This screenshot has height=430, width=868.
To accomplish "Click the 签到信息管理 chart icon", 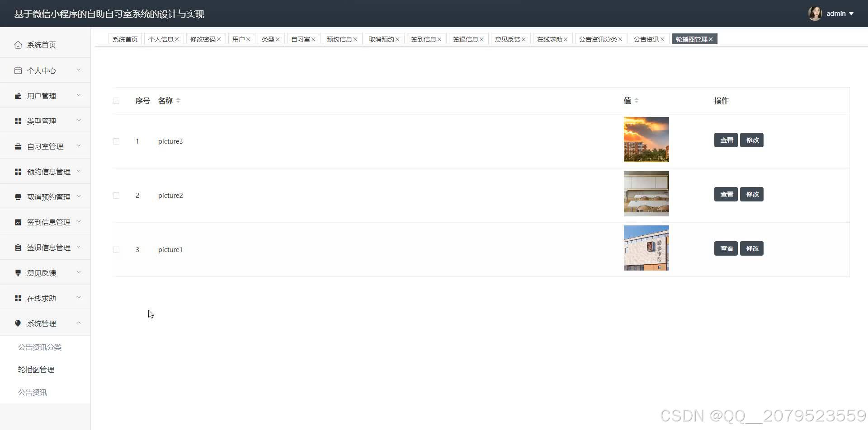I will click(x=18, y=222).
